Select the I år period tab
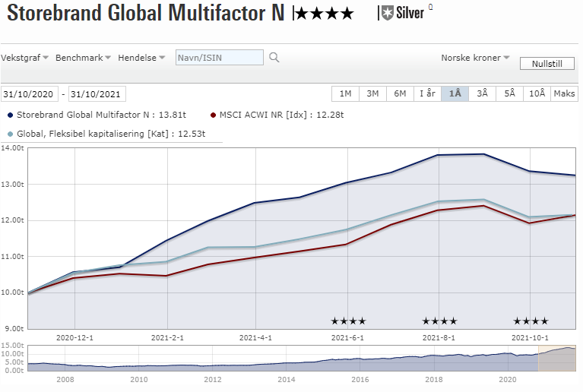This screenshot has width=583, height=392. (x=428, y=93)
